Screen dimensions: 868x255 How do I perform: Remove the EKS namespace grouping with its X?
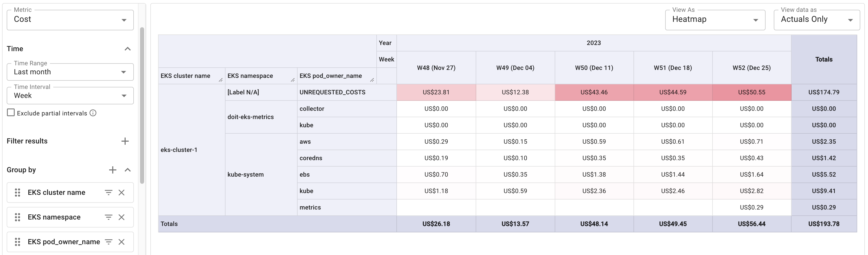tap(121, 217)
